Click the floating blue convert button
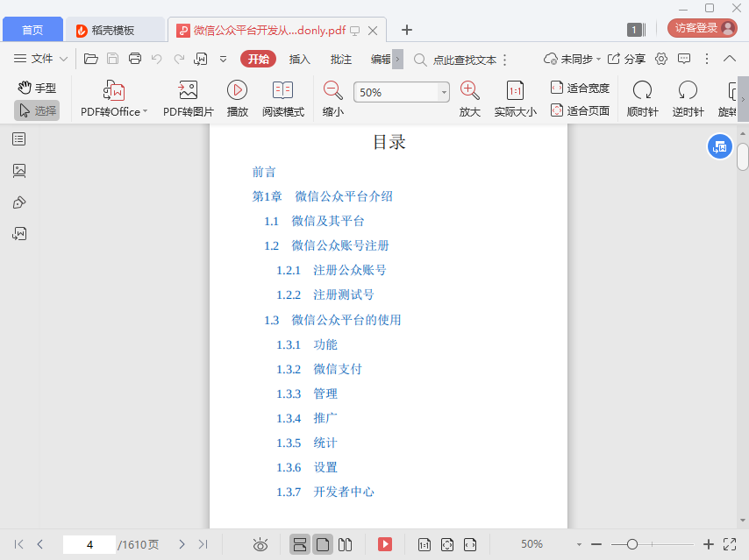 pyautogui.click(x=719, y=147)
